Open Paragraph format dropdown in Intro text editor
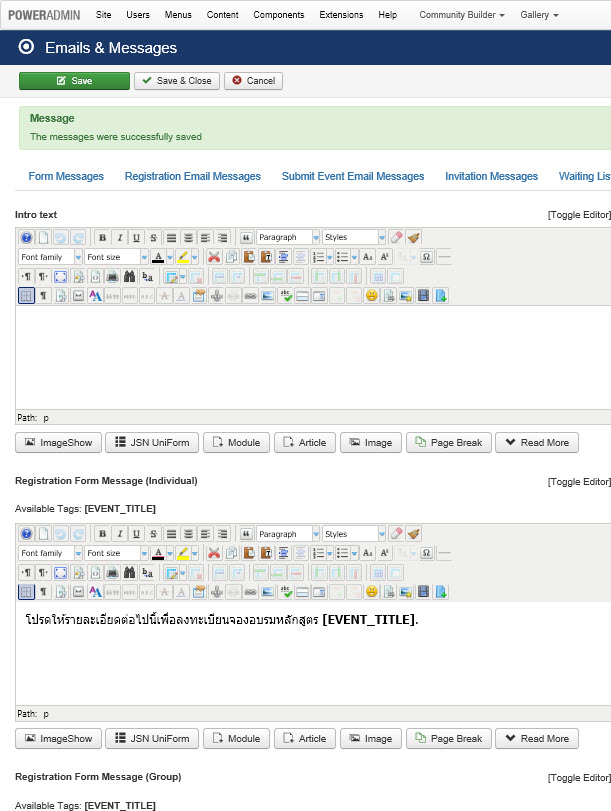The height and width of the screenshot is (811, 611). pyautogui.click(x=288, y=238)
